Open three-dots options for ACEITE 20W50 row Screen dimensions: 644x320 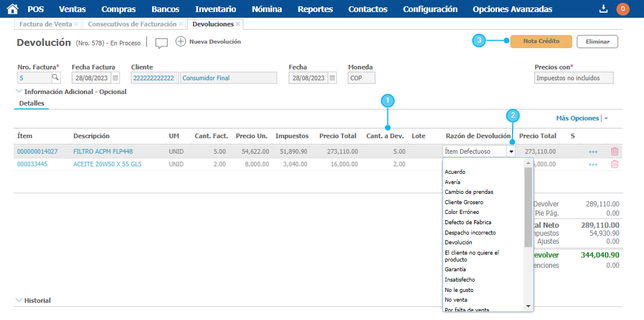[593, 164]
